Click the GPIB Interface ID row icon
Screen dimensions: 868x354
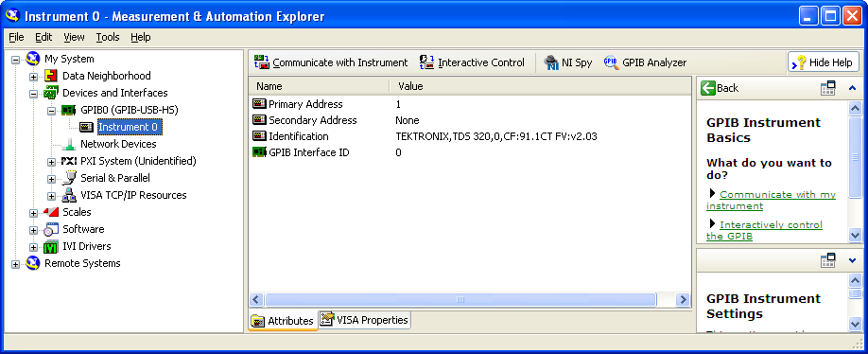click(259, 151)
